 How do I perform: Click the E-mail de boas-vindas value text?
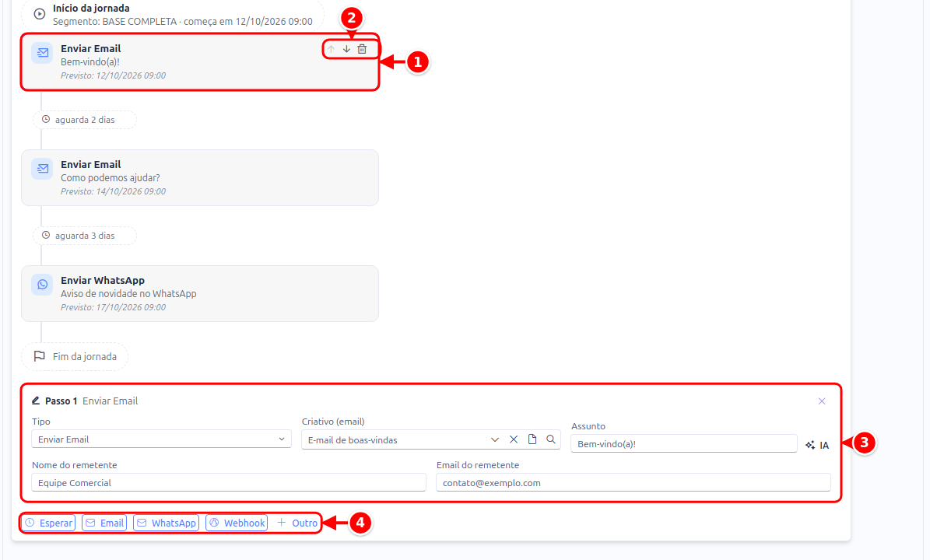353,439
